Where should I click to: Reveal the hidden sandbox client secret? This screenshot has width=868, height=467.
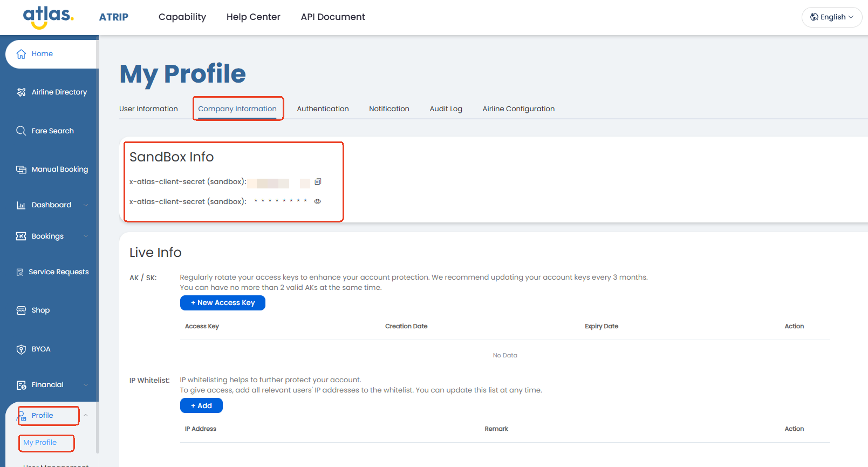pyautogui.click(x=318, y=201)
